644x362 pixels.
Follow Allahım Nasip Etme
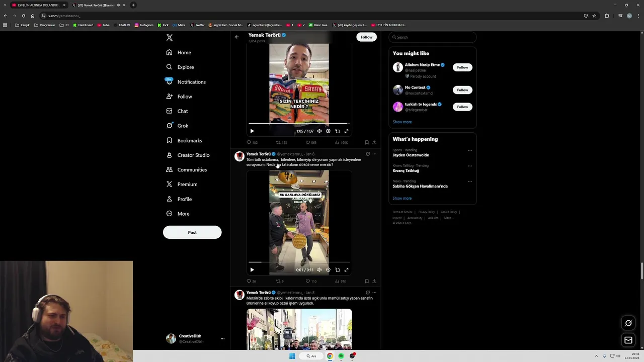[462, 67]
